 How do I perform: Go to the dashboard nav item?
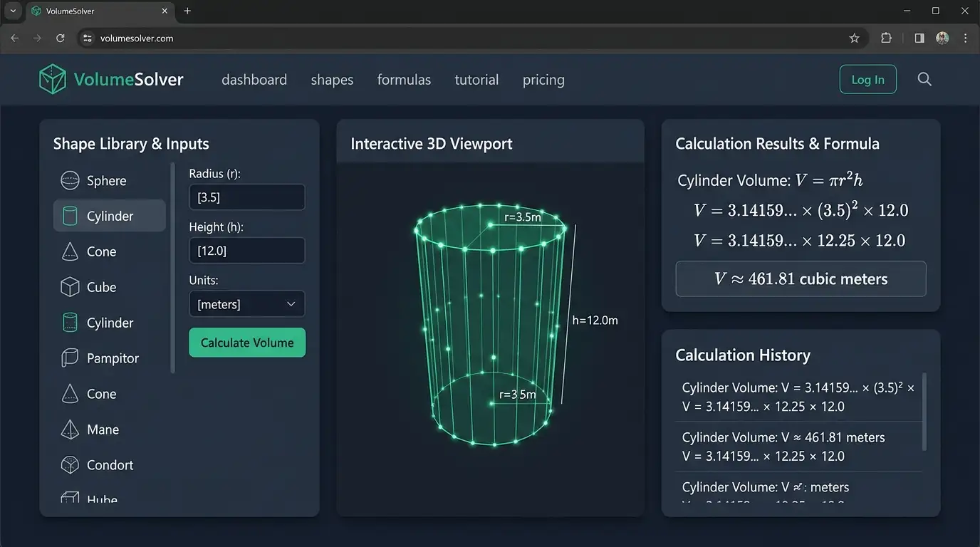click(x=254, y=80)
